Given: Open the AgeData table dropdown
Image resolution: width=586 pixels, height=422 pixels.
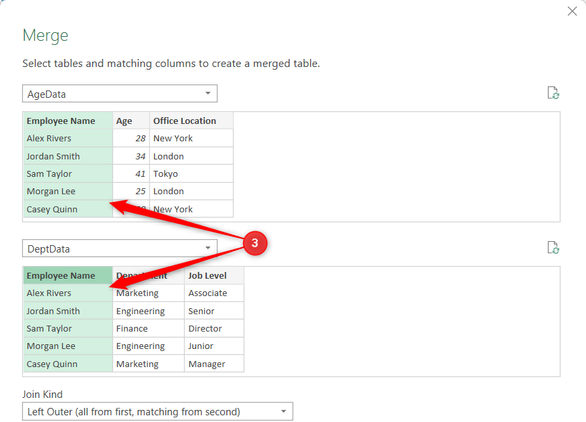Looking at the screenshot, I should pyautogui.click(x=120, y=93).
